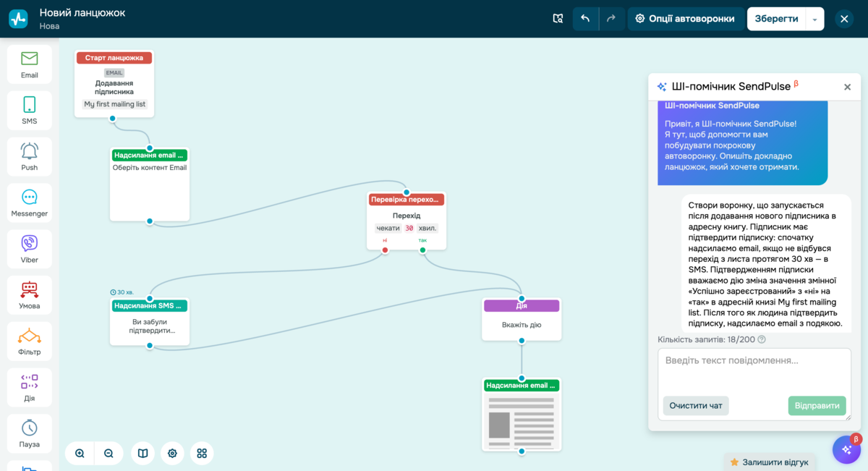Select the purple Дія node on canvas
Viewport: 868px width, 471px height.
(x=522, y=319)
